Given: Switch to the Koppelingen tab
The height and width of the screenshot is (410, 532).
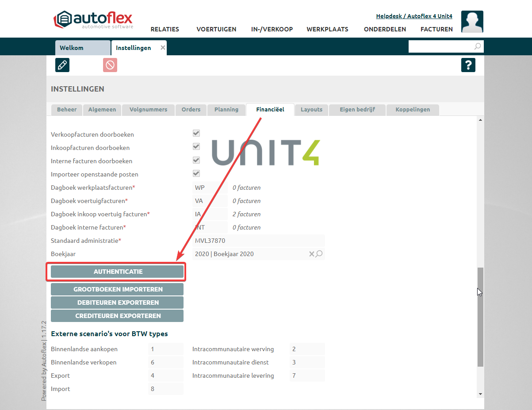Looking at the screenshot, I should (x=412, y=110).
